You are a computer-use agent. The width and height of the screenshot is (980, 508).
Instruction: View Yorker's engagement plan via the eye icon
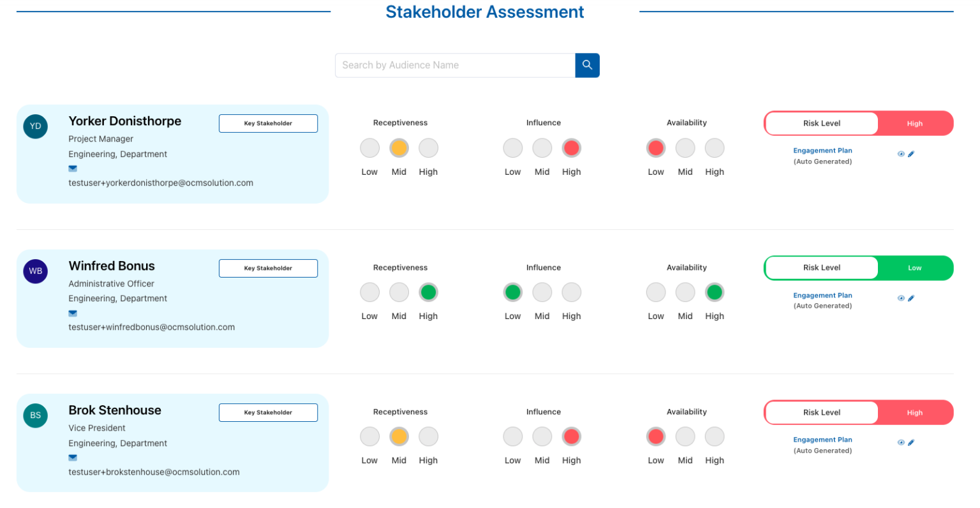coord(901,154)
